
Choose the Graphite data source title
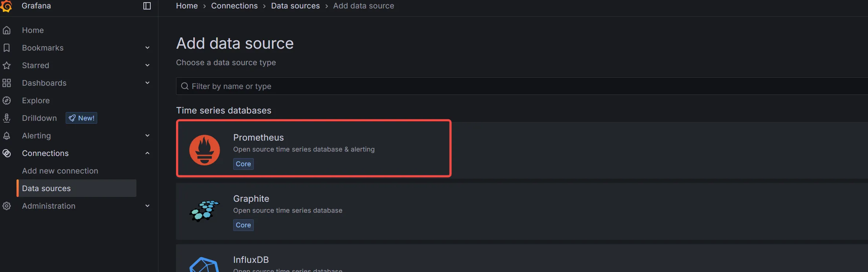[x=251, y=199]
